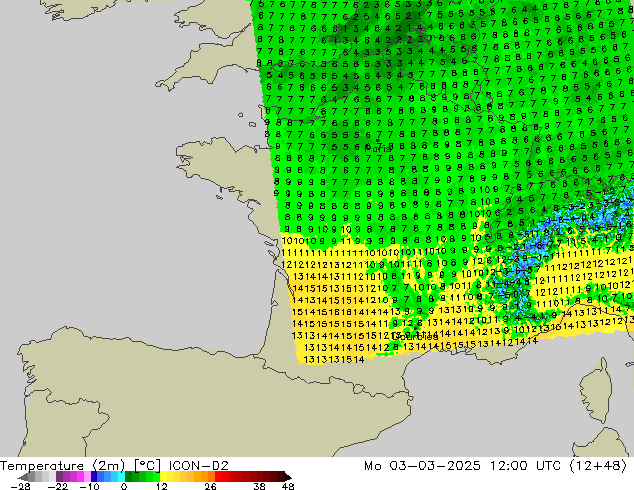Click the "12:00 UTC" time text
This screenshot has height=490, width=634.
point(525,465)
